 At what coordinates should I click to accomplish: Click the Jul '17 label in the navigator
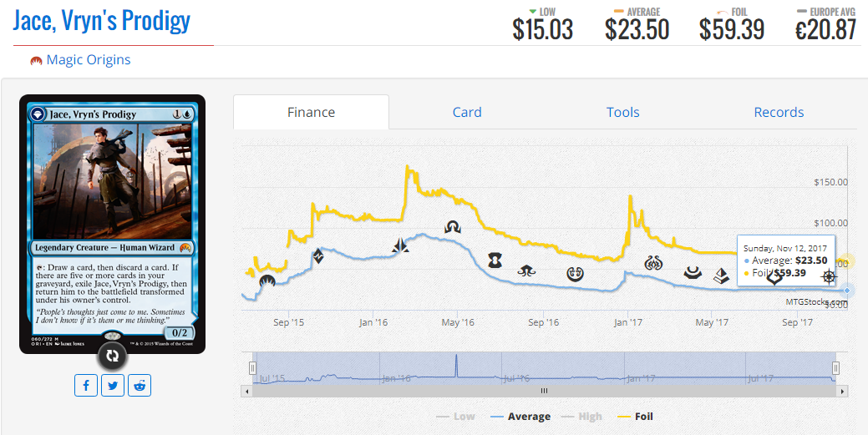[760, 378]
